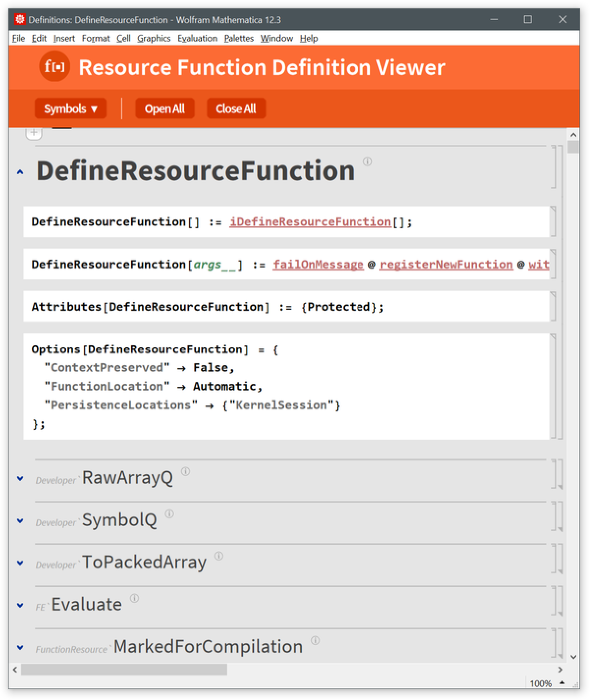Expand the ToPackedArray section
The width and height of the screenshot is (591, 700).
coord(20,563)
